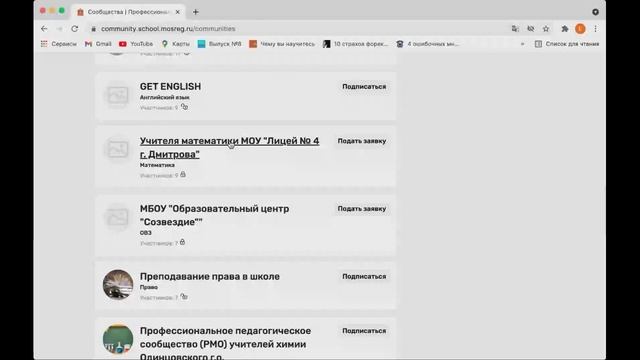The height and width of the screenshot is (360, 640).
Task: Bookmark this page with star icon
Action: (x=546, y=29)
